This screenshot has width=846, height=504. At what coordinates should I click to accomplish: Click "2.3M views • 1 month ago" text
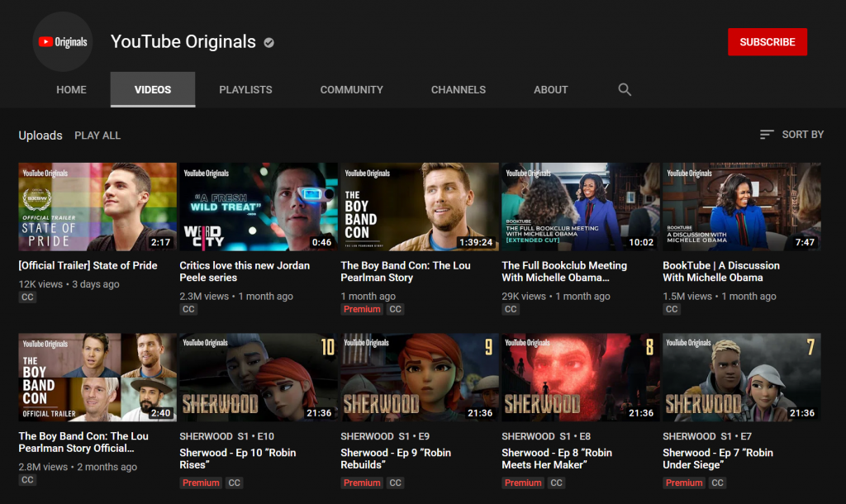click(236, 297)
